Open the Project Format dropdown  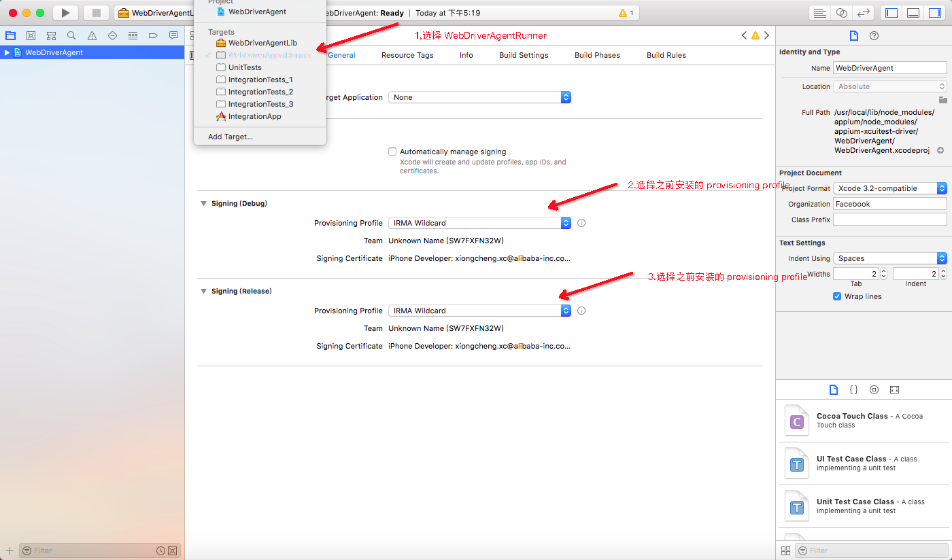coord(890,188)
